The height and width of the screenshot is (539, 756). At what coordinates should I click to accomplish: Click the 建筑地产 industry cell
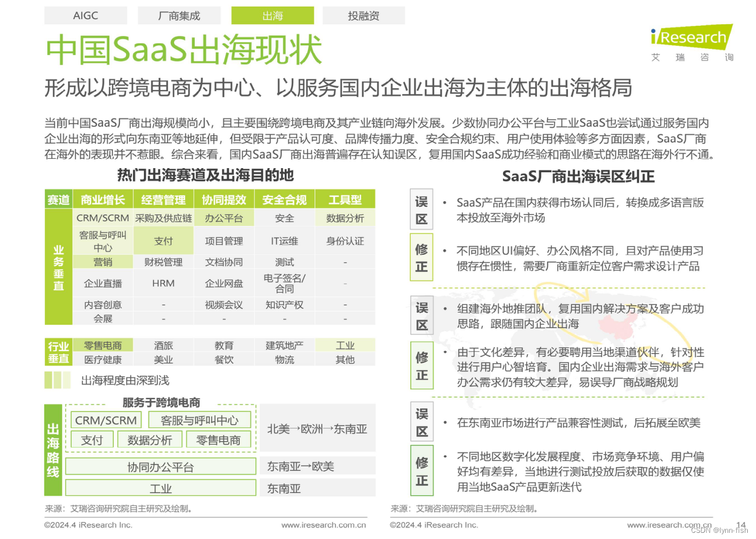point(284,345)
